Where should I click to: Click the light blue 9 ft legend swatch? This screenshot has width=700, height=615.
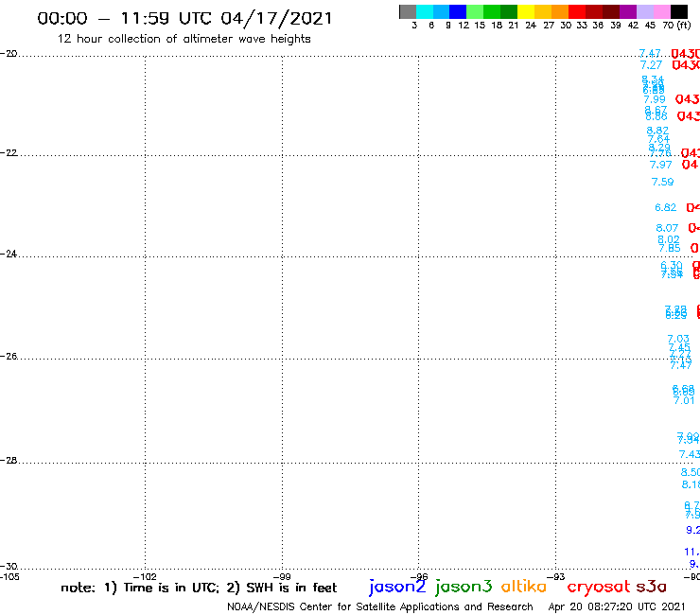(x=441, y=11)
